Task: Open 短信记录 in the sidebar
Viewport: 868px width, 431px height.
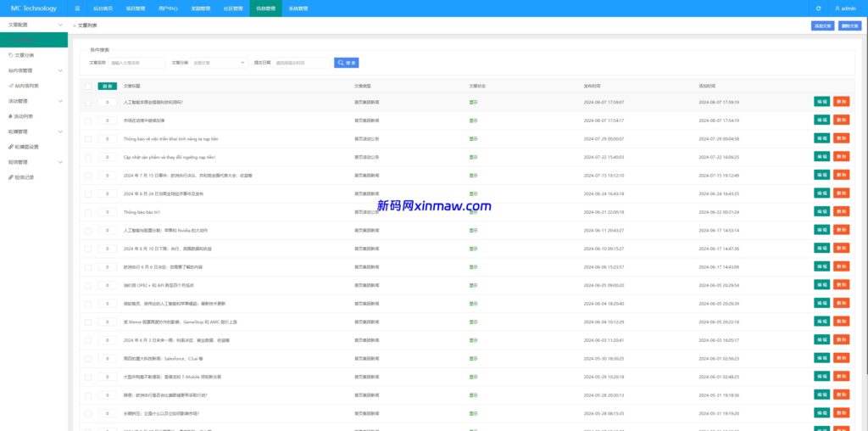Action: [x=34, y=177]
